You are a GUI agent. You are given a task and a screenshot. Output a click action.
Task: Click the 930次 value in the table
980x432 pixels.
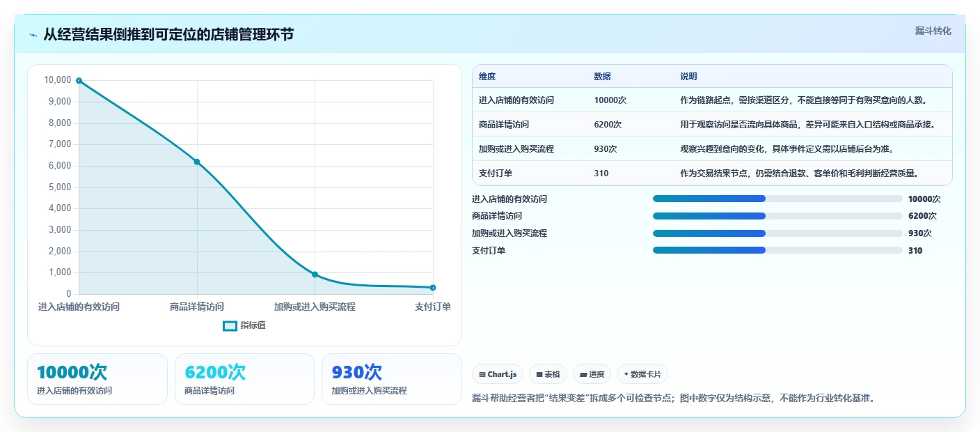point(606,149)
